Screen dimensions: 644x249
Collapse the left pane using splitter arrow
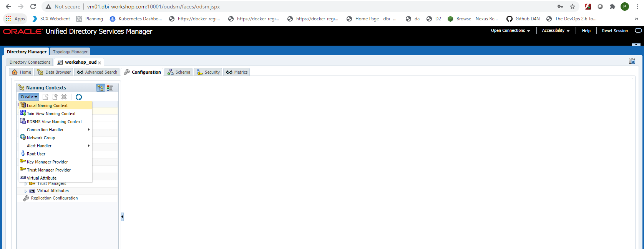click(122, 217)
